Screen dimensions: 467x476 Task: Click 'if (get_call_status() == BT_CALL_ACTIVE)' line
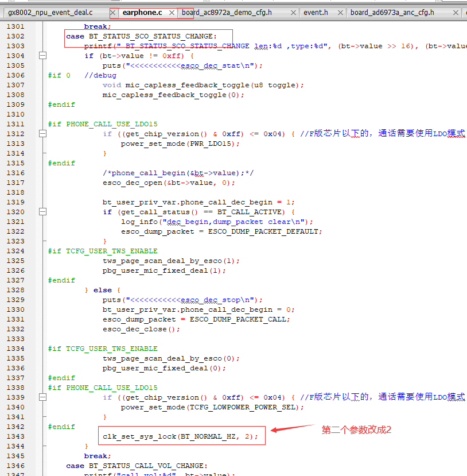199,212
